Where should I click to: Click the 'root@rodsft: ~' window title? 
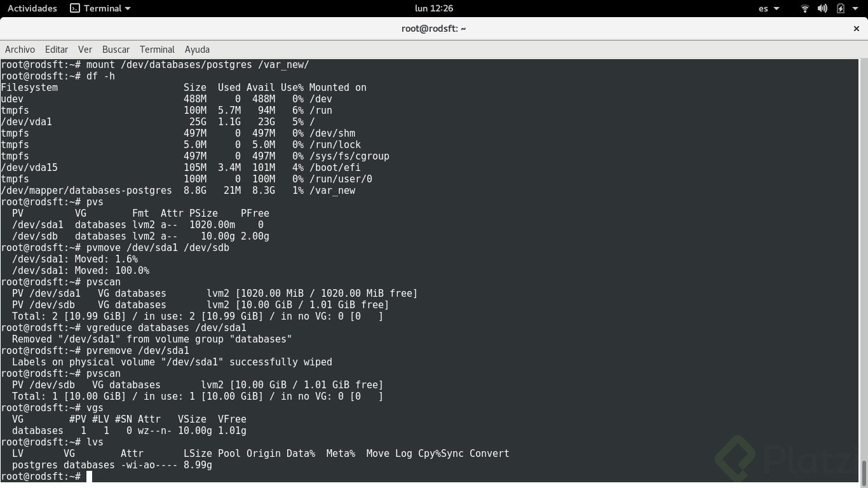coord(434,29)
